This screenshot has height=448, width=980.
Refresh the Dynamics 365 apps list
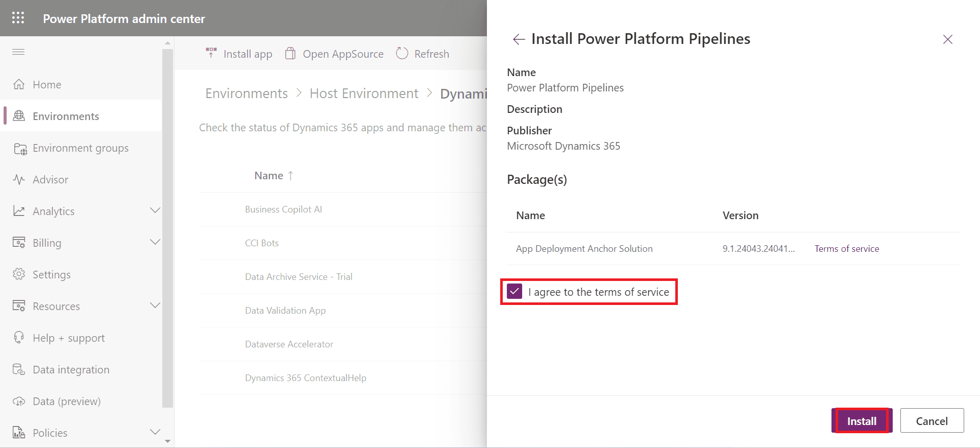click(423, 54)
